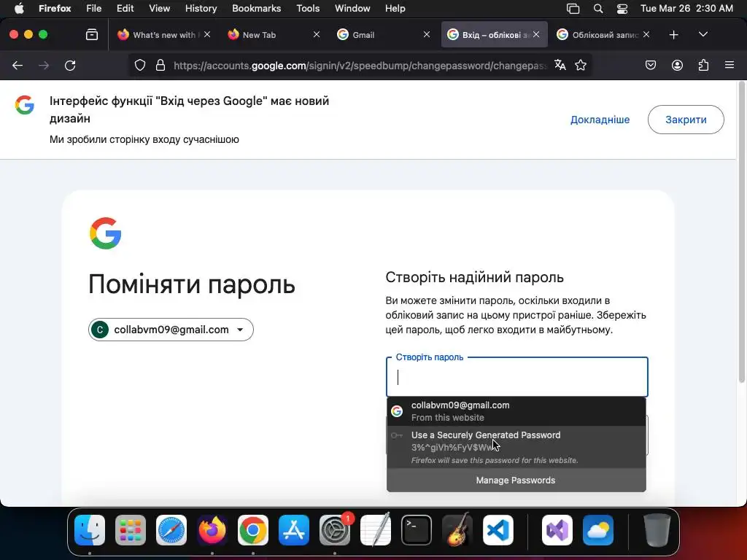Click Firefox icon in the Dock
This screenshot has height=560, width=747.
212,530
